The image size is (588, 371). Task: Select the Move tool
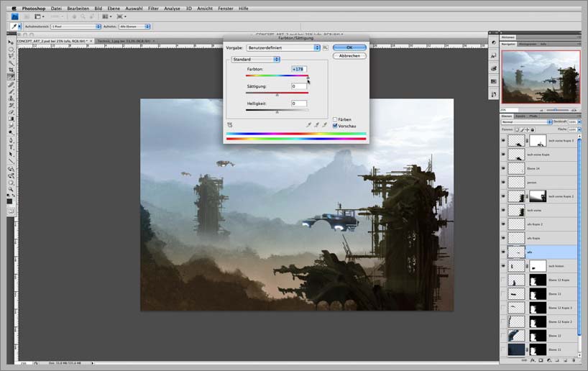point(11,42)
